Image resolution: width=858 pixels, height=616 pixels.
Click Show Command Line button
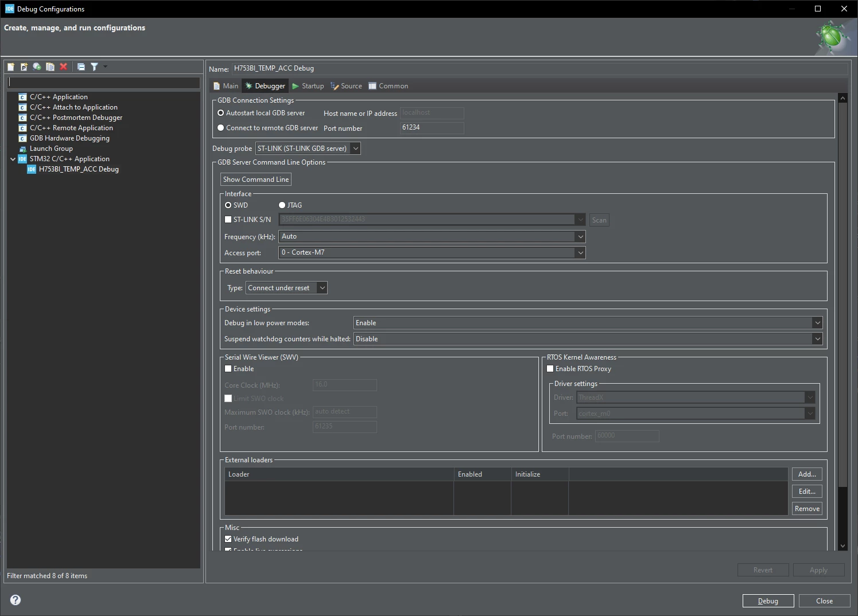[x=256, y=180]
